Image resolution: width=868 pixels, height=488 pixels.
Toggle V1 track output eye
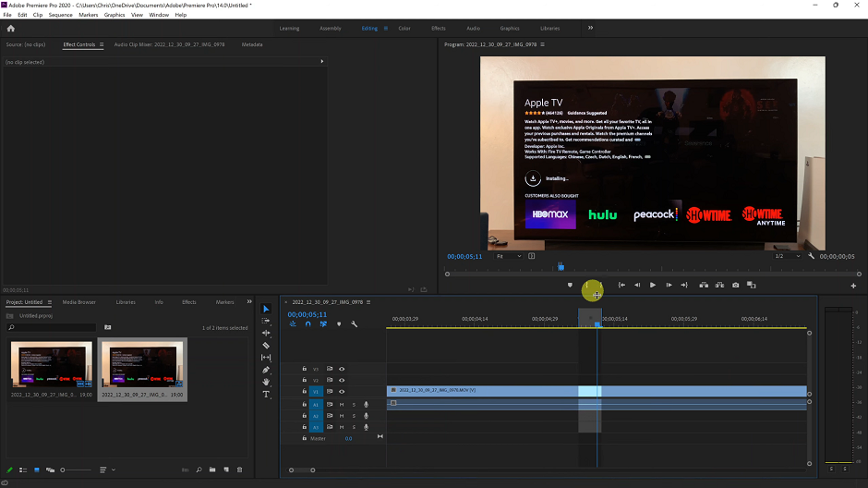(342, 392)
